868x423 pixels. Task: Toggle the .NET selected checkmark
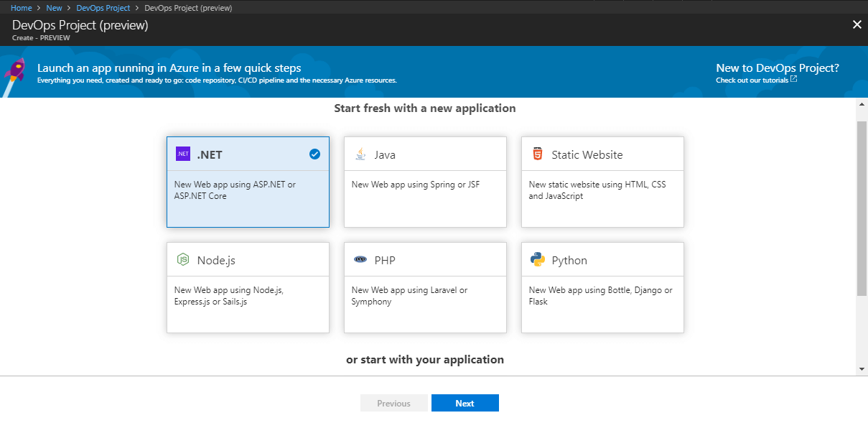[314, 154]
